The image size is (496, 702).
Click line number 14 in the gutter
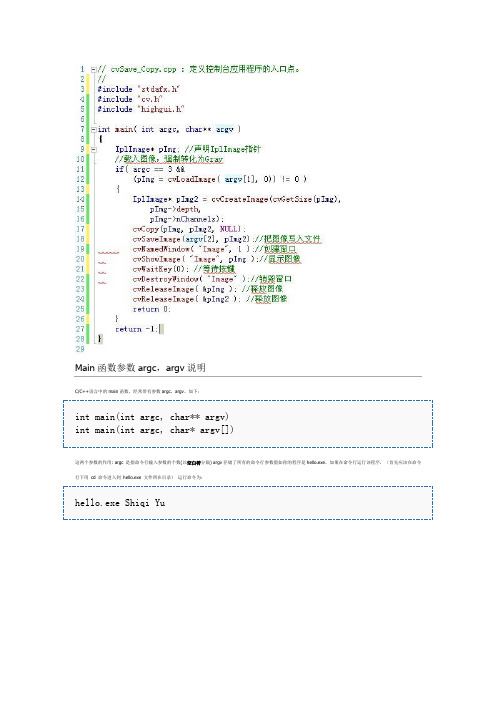[80, 199]
